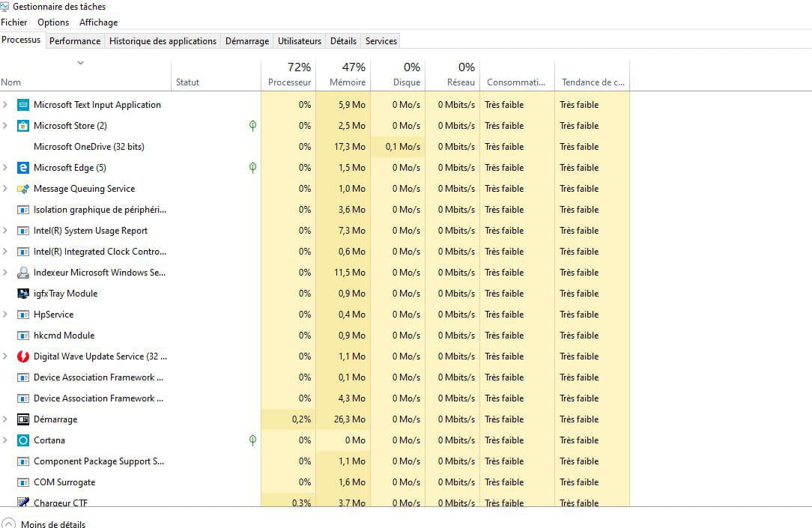Click the suspended leaf icon for Microsoft Edge
This screenshot has width=812, height=528.
pyautogui.click(x=252, y=168)
